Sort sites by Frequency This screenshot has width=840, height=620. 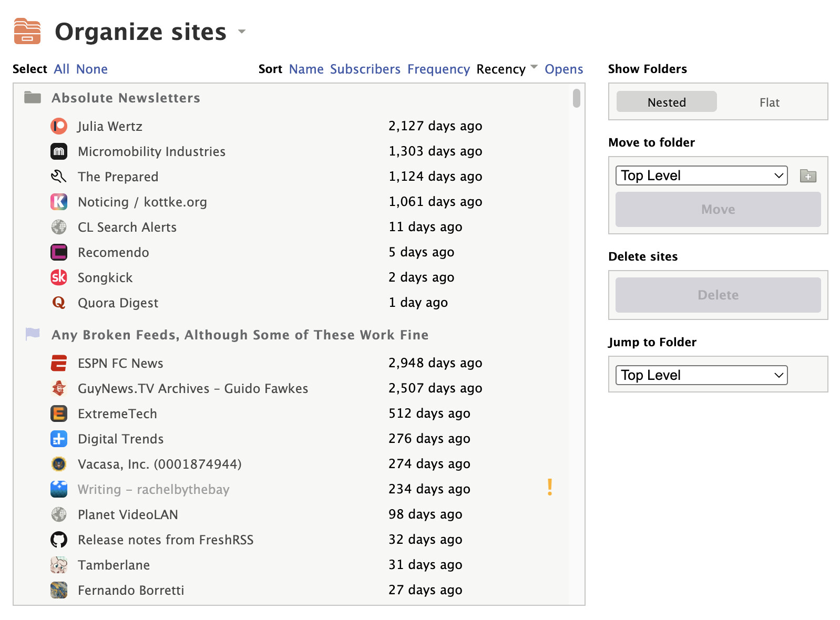[x=438, y=69]
